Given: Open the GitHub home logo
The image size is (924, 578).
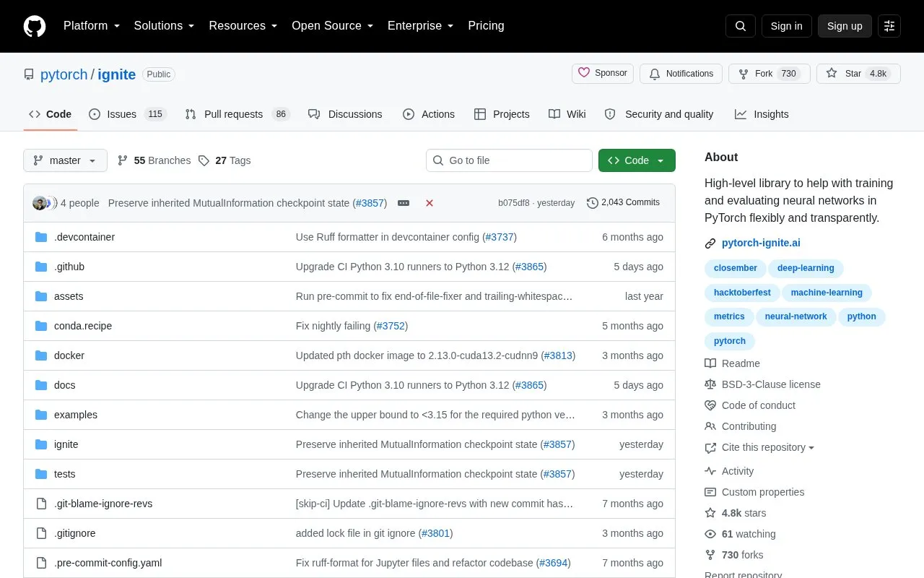Looking at the screenshot, I should point(35,26).
